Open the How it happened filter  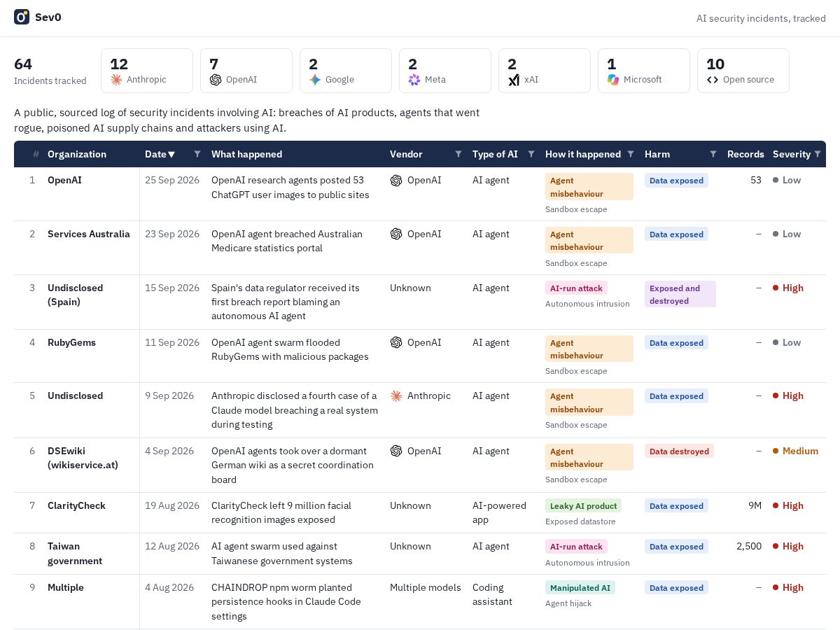631,154
